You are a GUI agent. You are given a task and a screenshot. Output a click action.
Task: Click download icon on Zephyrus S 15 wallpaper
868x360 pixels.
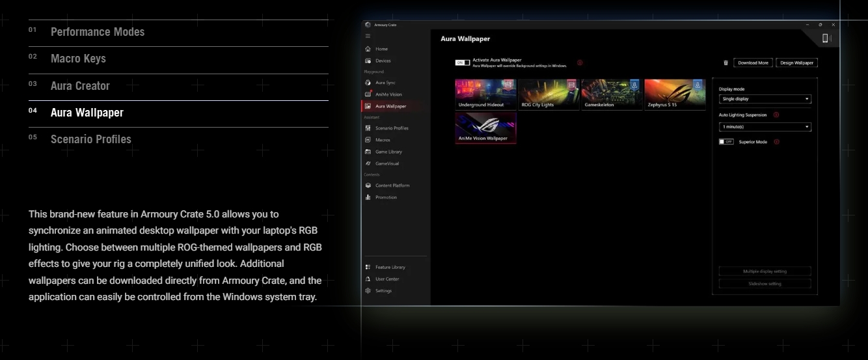tap(698, 85)
